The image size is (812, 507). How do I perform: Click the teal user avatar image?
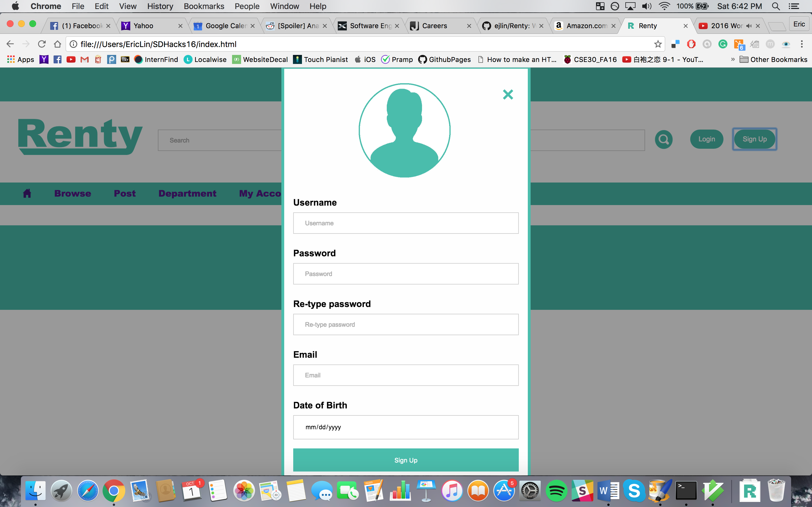pos(404,130)
